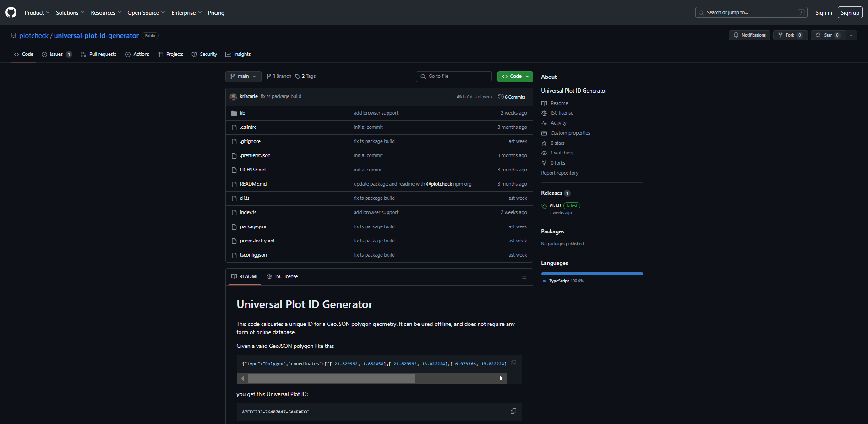This screenshot has height=424, width=868.
Task: Click the GitHub logo icon
Action: click(11, 12)
